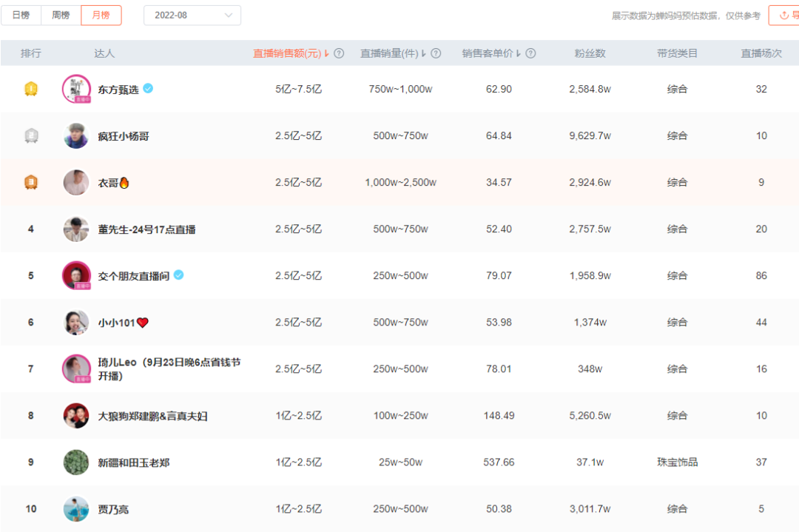The height and width of the screenshot is (532, 799).
Task: Select the 148.49 unit price cell
Action: tap(499, 416)
